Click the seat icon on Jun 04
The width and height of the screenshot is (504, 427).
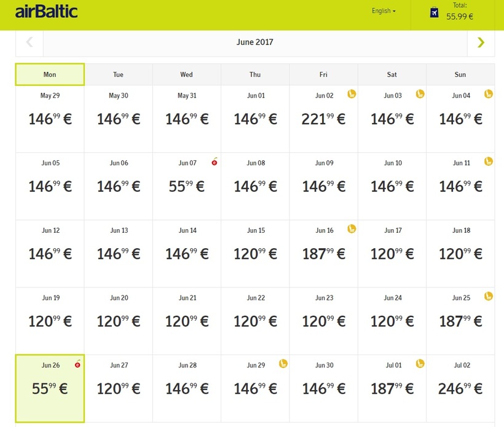(x=489, y=94)
